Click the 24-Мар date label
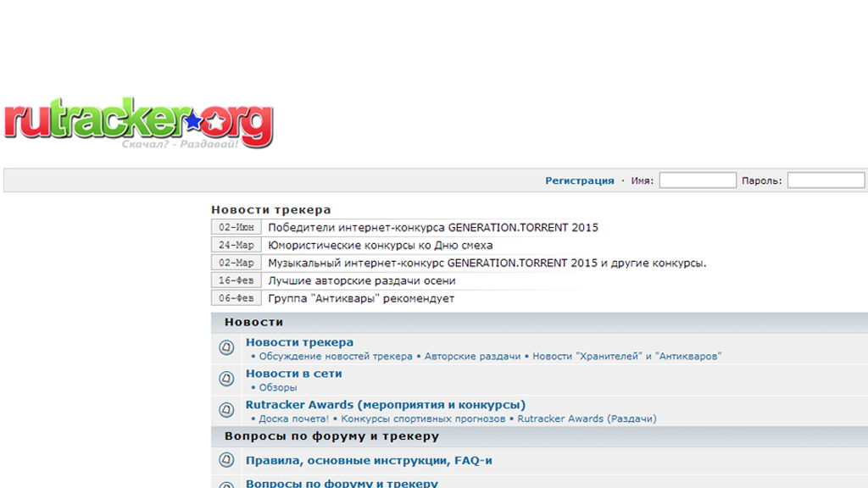 [x=236, y=245]
